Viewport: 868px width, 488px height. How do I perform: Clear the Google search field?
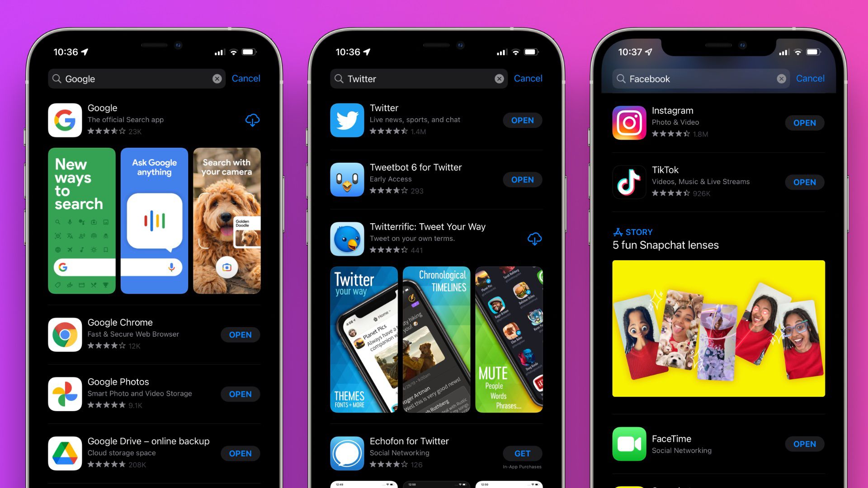(217, 78)
